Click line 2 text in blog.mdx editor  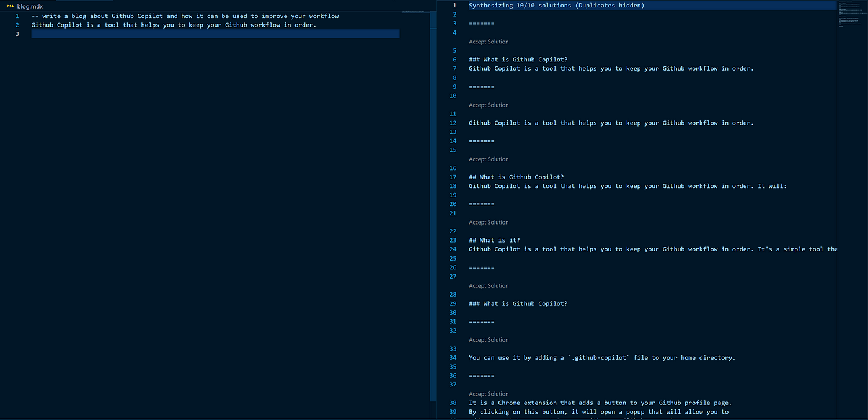(x=174, y=25)
